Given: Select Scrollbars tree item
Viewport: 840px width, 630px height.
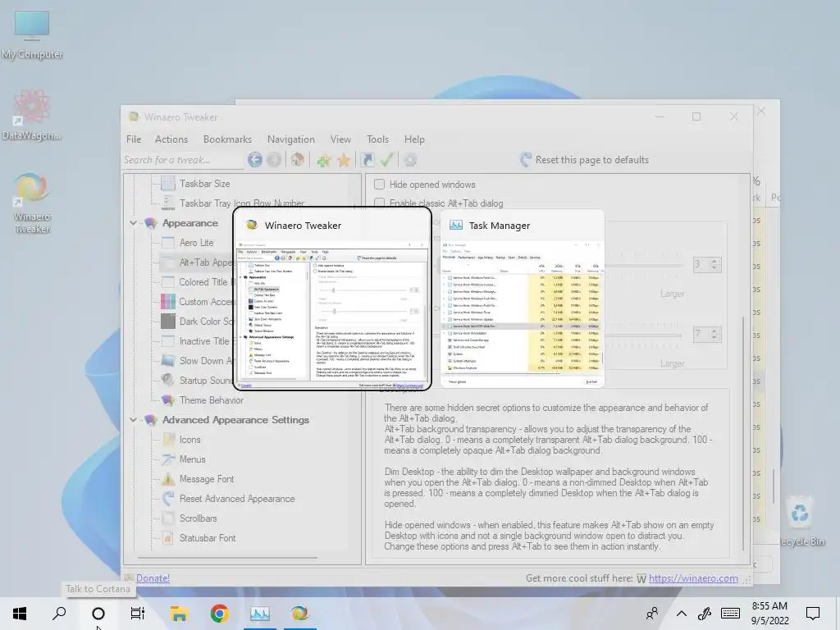Looking at the screenshot, I should point(198,518).
